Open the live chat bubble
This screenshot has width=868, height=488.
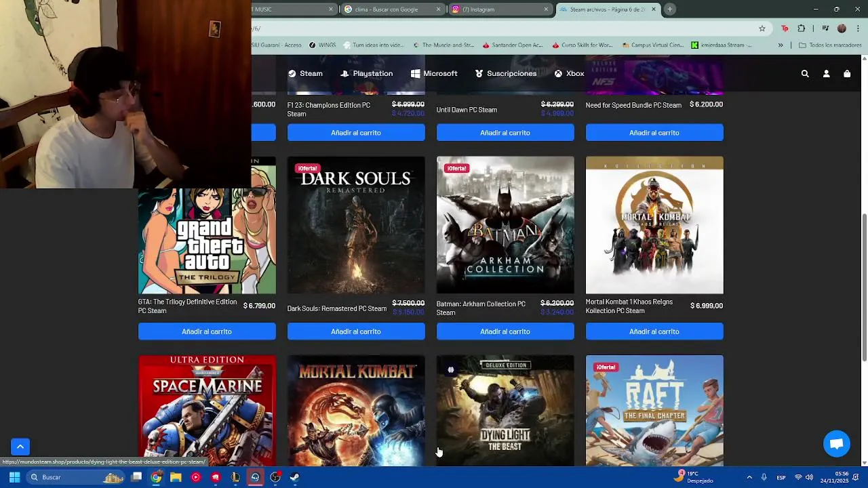[836, 444]
